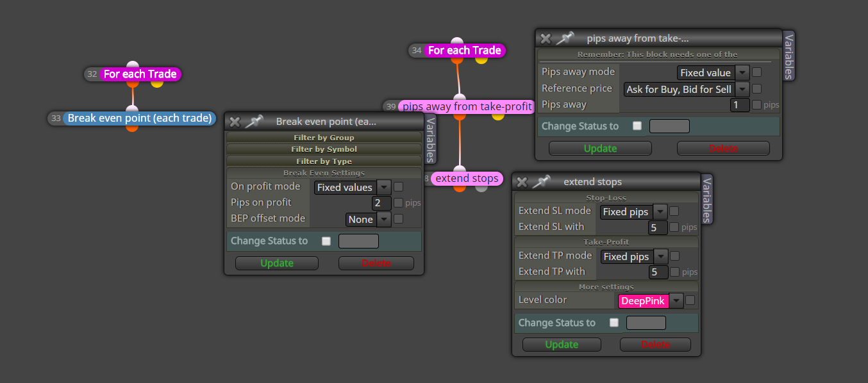The height and width of the screenshot is (383, 868).
Task: Click block number 33 label
Action: [x=56, y=118]
